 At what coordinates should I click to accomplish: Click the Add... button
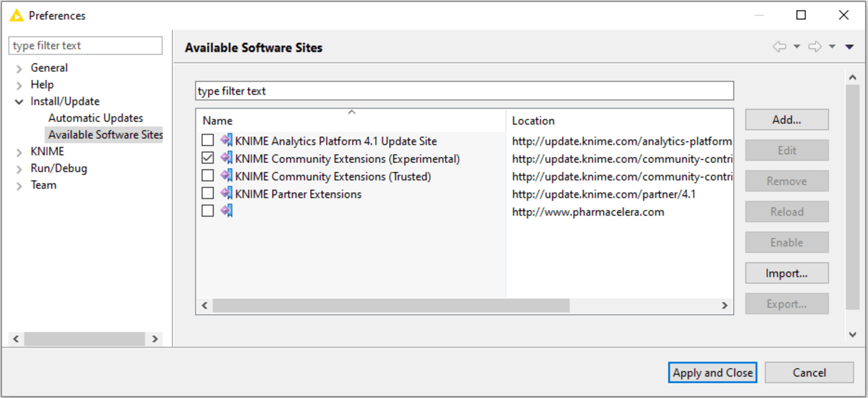(x=787, y=120)
